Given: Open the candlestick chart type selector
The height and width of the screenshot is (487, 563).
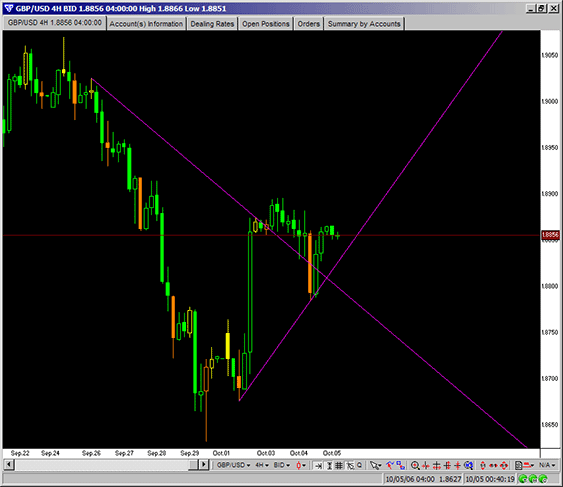Looking at the screenshot, I should 301,465.
